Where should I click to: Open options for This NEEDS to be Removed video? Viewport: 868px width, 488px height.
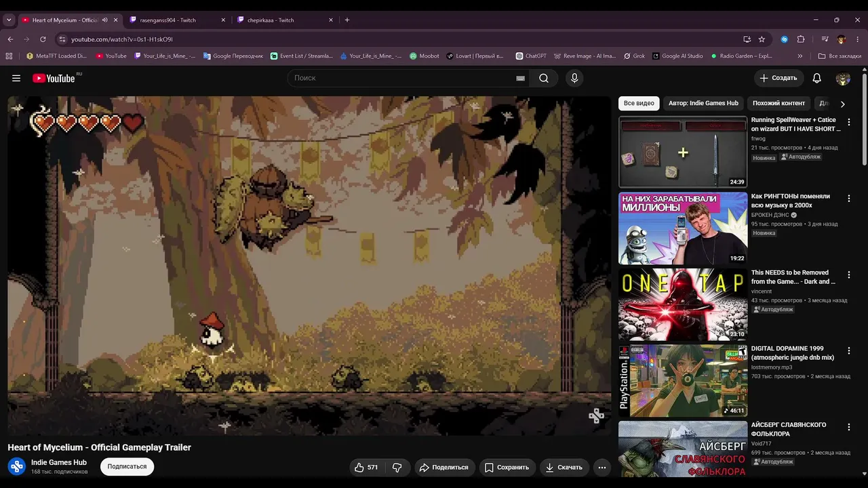point(848,274)
